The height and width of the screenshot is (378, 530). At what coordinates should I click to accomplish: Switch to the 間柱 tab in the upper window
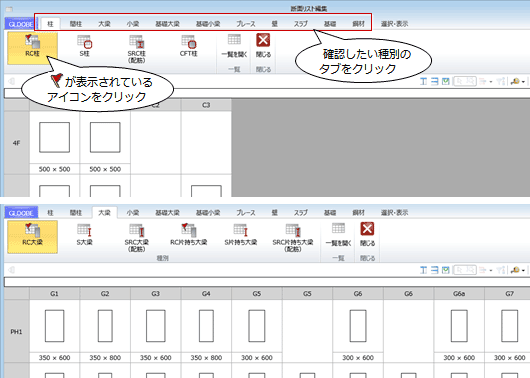[76, 24]
